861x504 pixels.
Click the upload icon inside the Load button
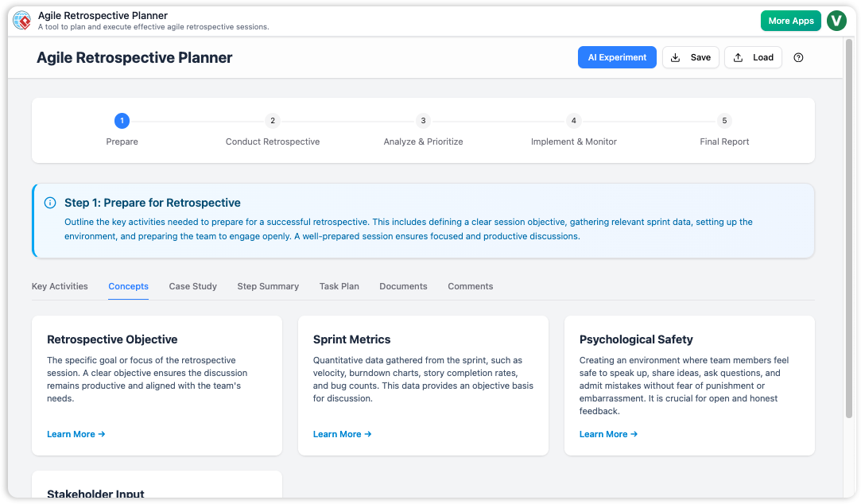pyautogui.click(x=737, y=57)
